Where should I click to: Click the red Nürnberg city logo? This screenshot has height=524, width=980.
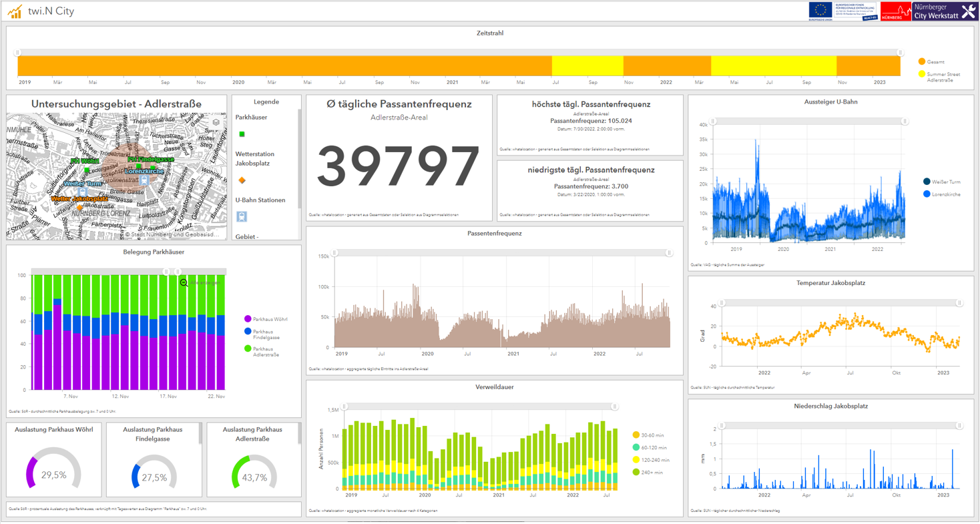[x=895, y=11]
